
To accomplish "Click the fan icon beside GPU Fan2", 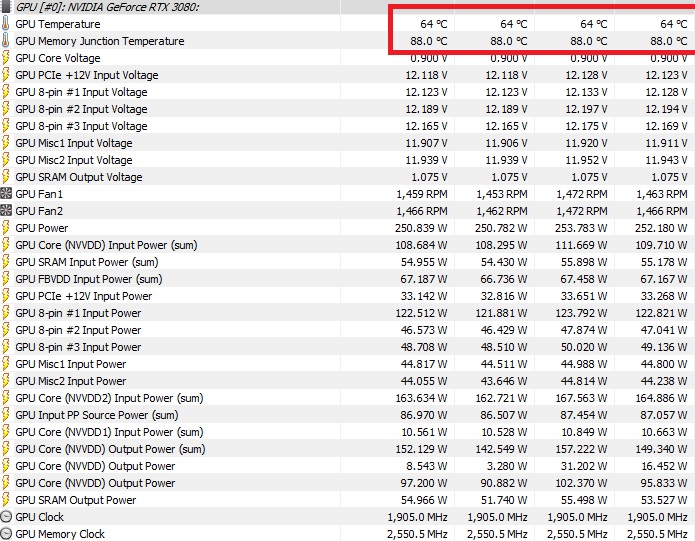I will [x=6, y=210].
